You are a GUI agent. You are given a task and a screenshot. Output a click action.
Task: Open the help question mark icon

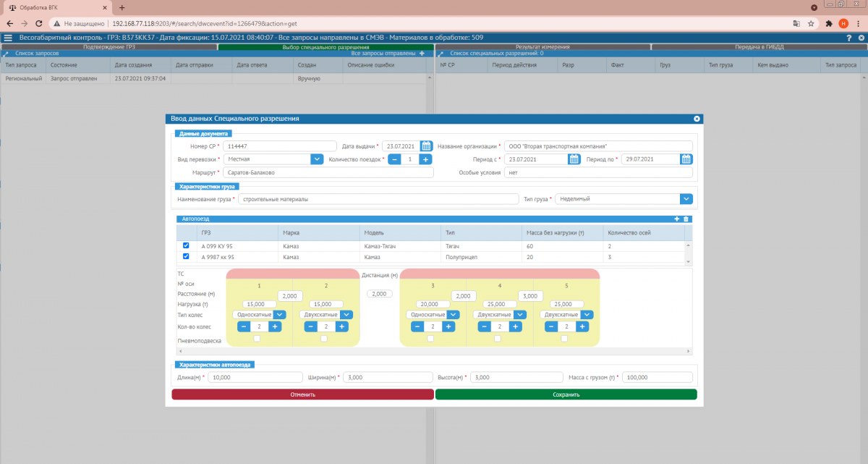tap(849, 38)
